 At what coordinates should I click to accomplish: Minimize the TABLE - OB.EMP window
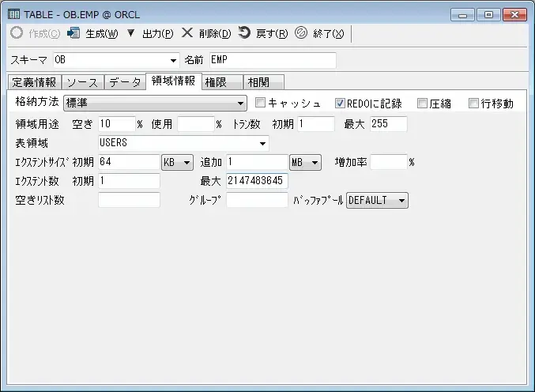(x=462, y=15)
